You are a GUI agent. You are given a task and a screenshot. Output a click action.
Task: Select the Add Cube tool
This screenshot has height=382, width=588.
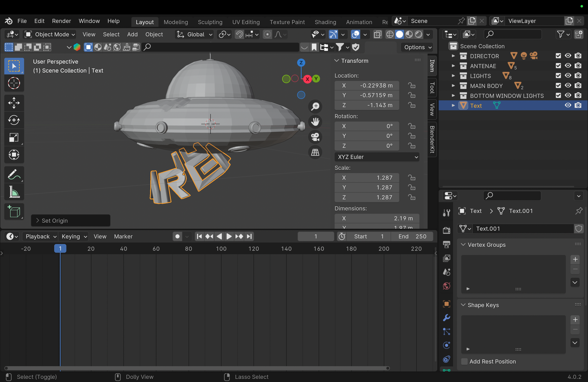coord(14,211)
